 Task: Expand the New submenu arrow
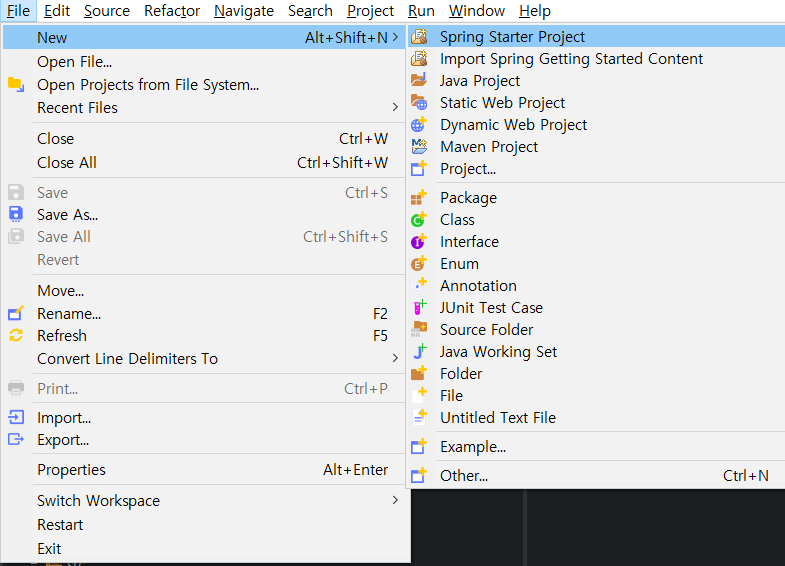[x=396, y=38]
